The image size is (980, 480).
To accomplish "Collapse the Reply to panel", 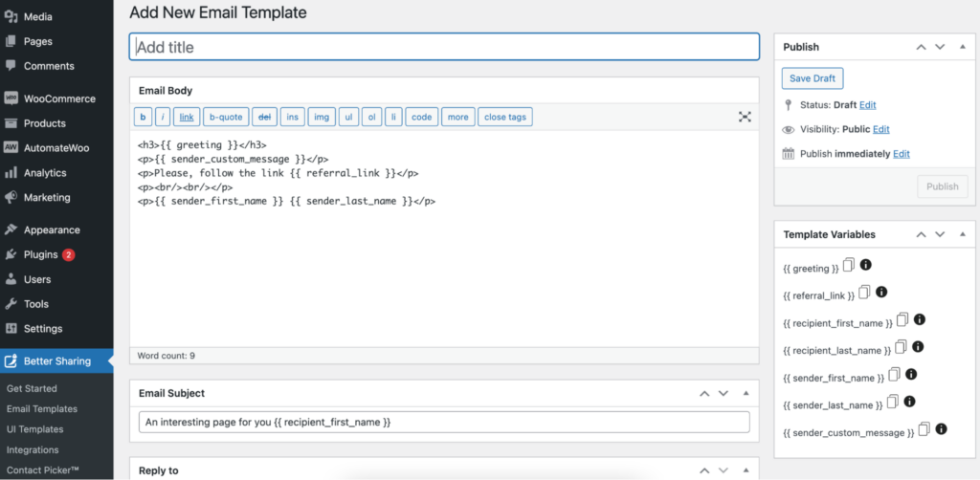I will [745, 470].
